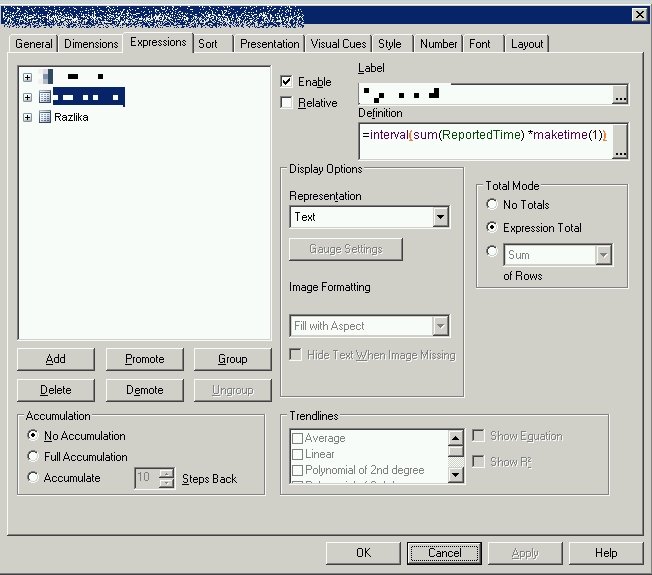The width and height of the screenshot is (652, 575).
Task: Open Help for this dialog
Action: pos(606,553)
